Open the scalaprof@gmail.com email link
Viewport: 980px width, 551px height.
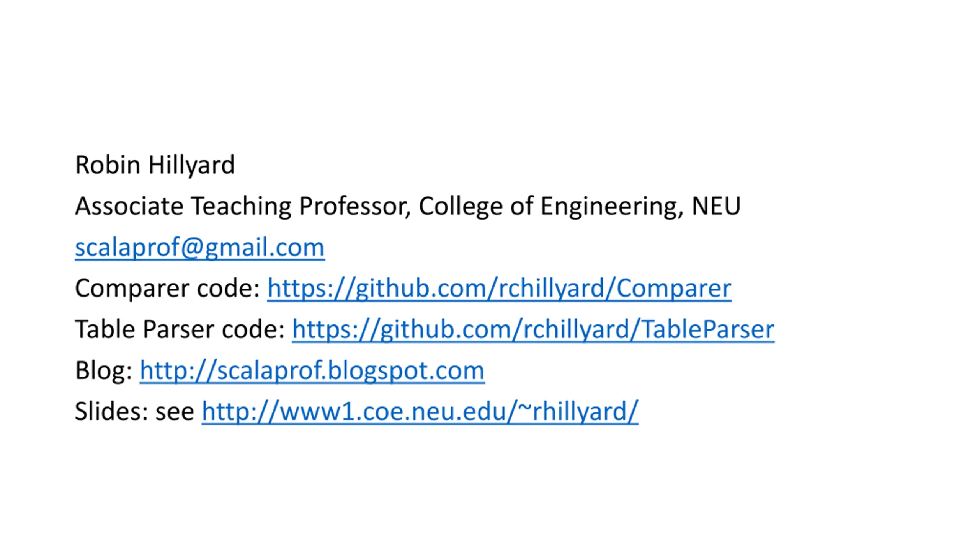click(199, 247)
